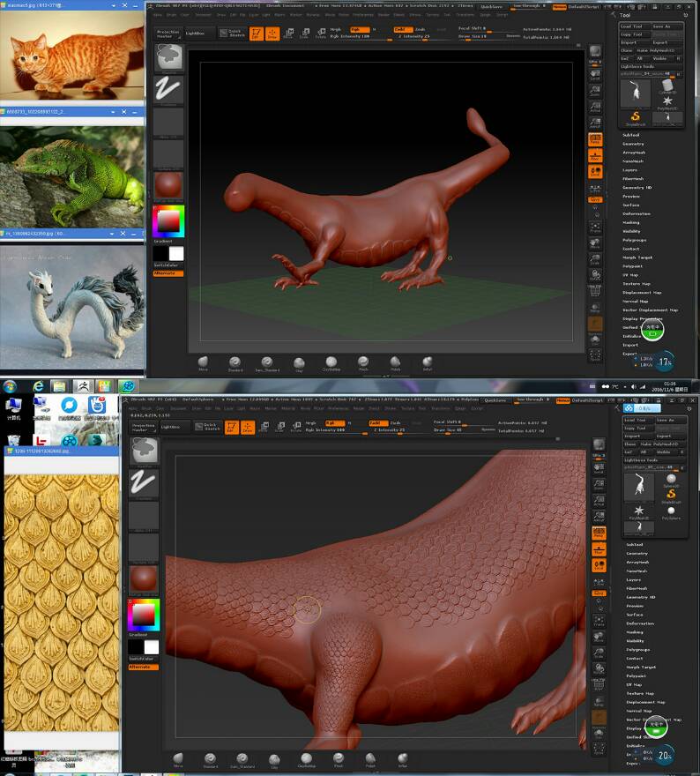Click Save As in lower Tool palette
The image size is (700, 776).
671,420
